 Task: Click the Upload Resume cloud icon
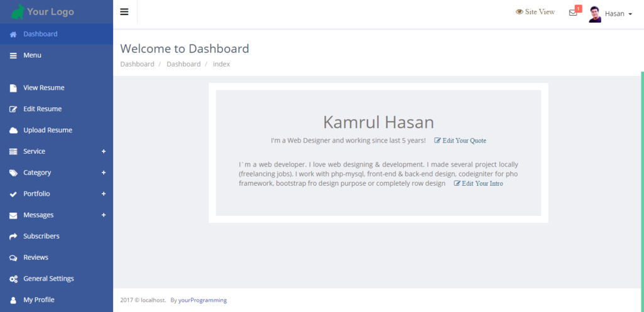(x=13, y=131)
